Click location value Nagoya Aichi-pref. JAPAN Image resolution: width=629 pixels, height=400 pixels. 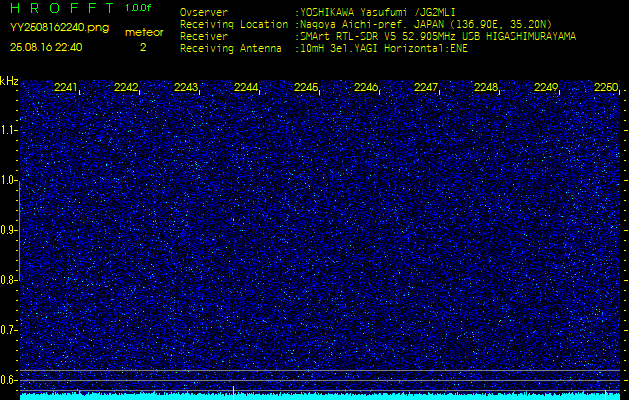tap(373, 24)
